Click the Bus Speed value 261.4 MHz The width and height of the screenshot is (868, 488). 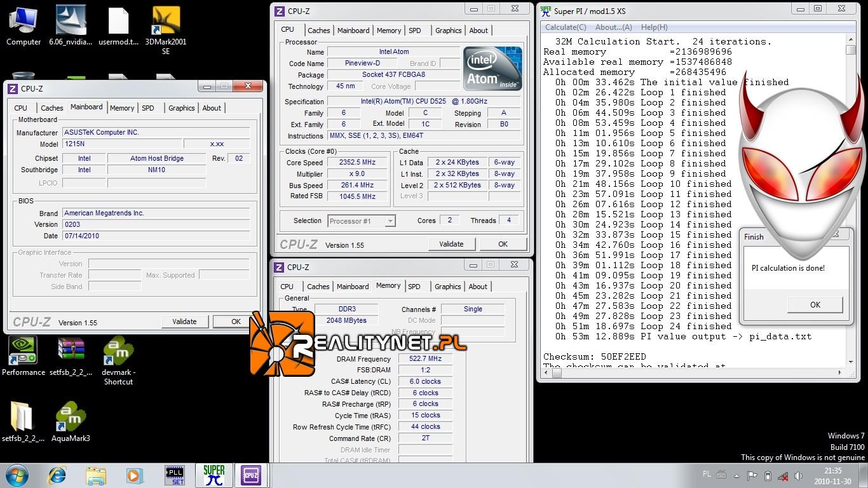point(358,186)
